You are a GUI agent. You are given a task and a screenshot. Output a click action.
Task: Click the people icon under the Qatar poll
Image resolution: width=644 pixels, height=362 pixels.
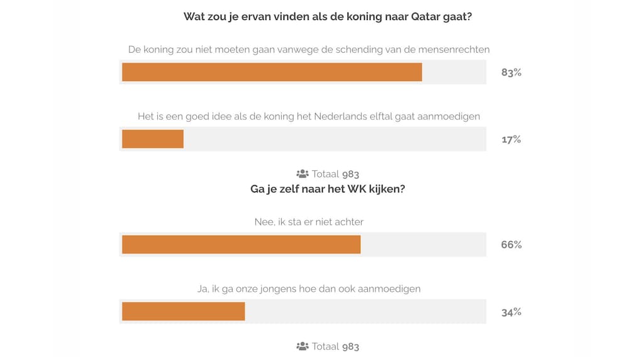302,174
